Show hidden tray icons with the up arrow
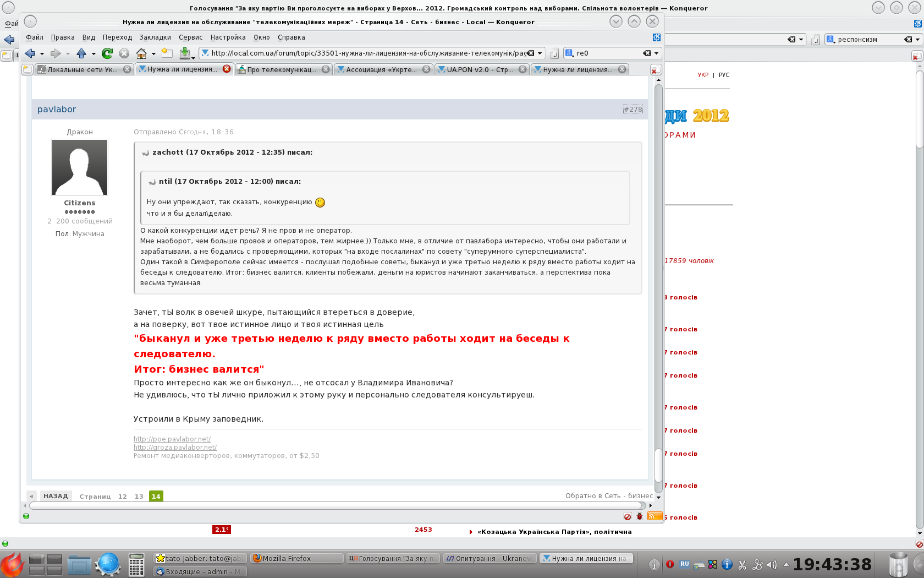The image size is (924, 578). [x=786, y=564]
